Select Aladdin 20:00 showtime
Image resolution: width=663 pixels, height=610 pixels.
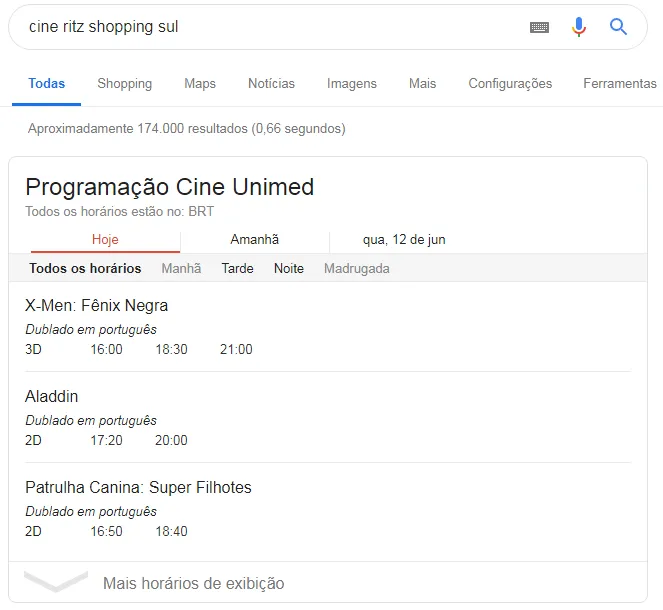coord(171,440)
